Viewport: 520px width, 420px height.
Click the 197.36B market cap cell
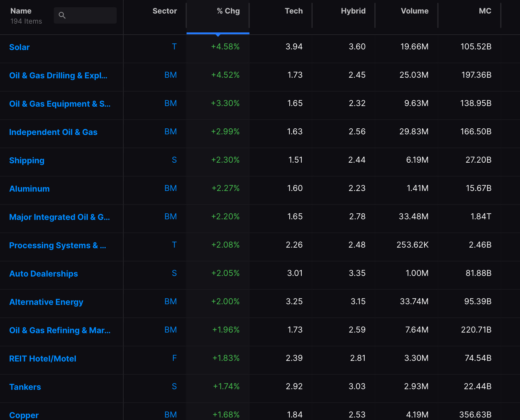[x=476, y=75]
